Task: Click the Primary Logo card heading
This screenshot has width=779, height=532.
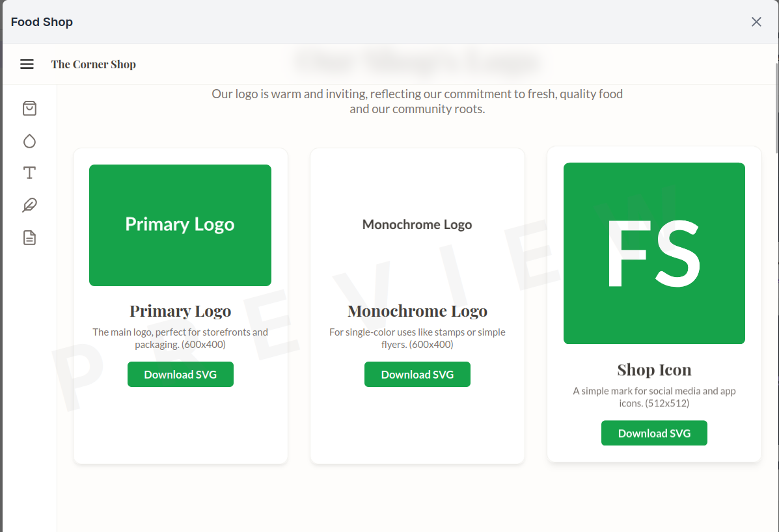Action: (180, 311)
